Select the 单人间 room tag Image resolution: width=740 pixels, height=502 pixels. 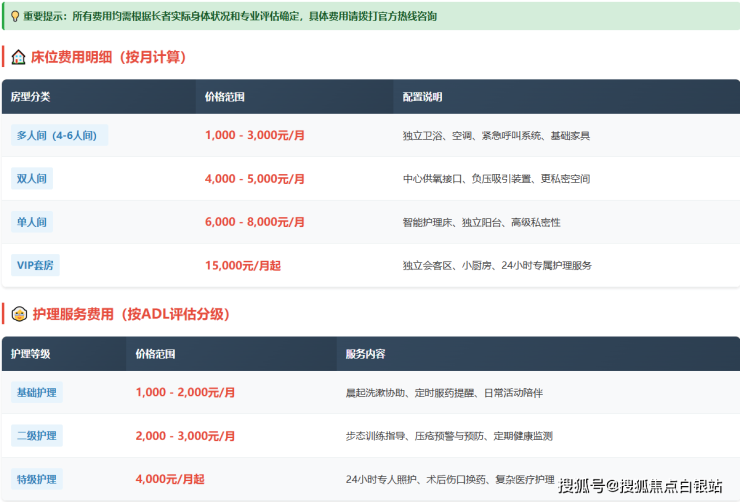32,222
